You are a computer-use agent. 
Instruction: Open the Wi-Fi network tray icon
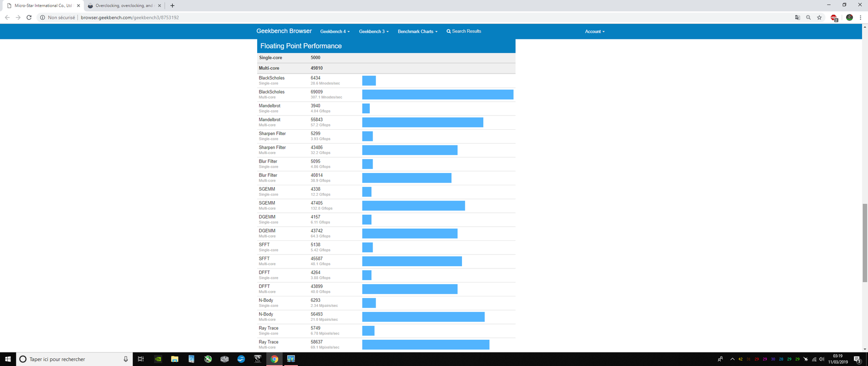pos(814,359)
